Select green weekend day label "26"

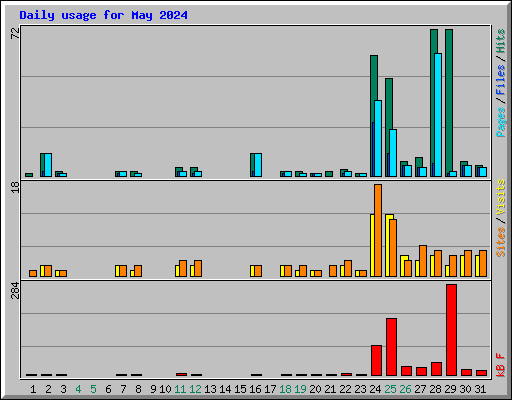coord(405,389)
